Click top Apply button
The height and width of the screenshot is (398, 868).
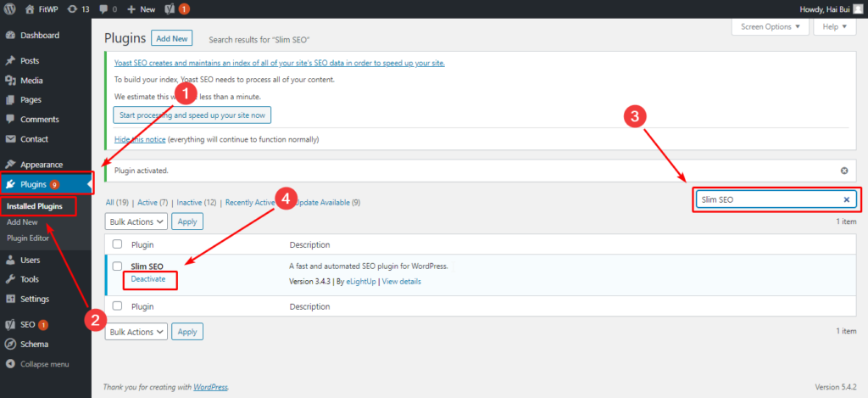click(187, 221)
